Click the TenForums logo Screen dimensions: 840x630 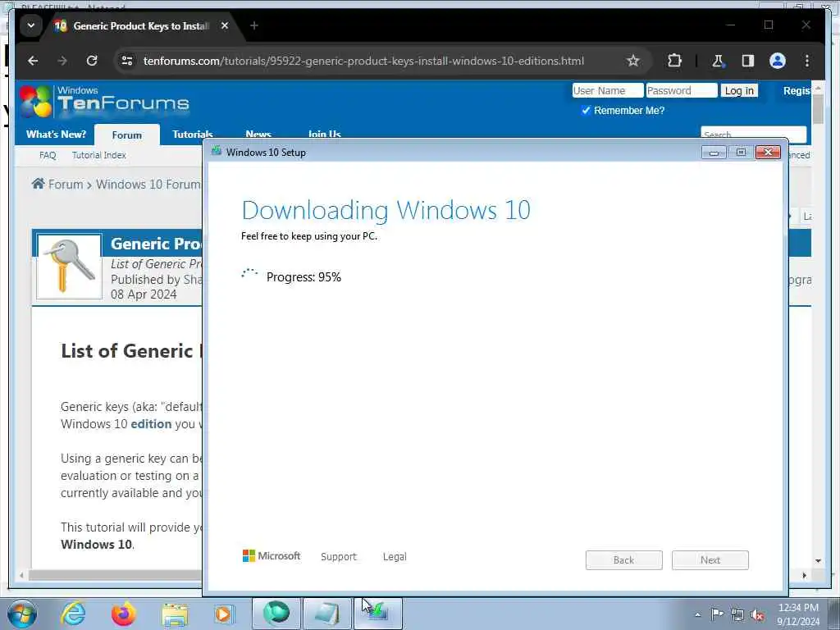[x=105, y=101]
